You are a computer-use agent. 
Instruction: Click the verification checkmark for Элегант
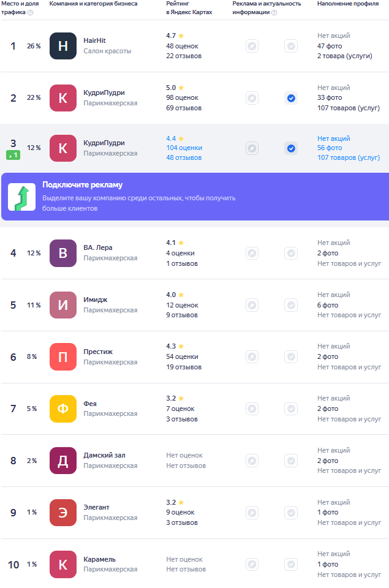pos(291,513)
